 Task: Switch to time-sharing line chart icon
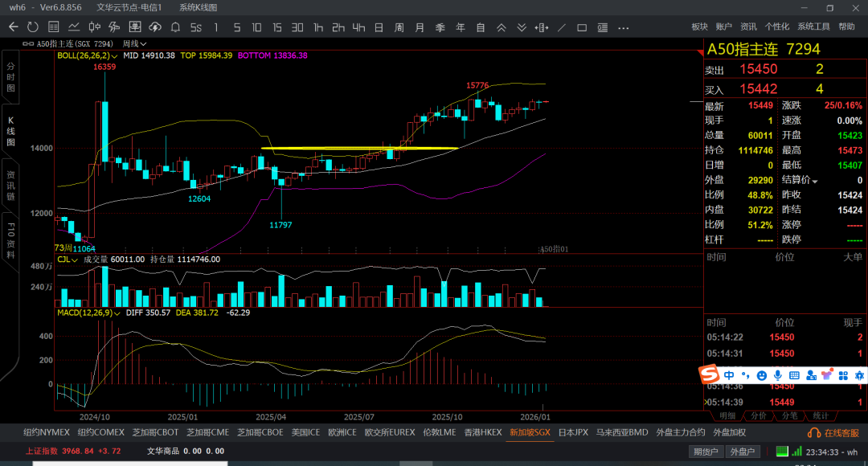(74, 27)
